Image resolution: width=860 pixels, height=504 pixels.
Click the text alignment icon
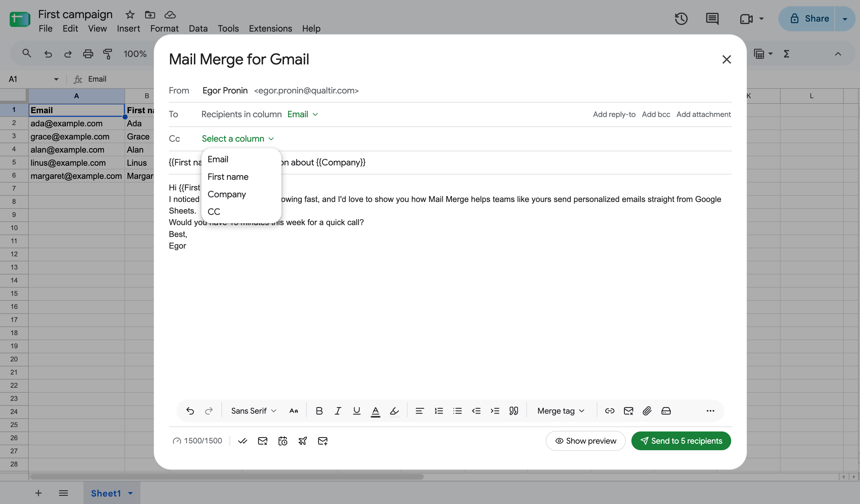tap(420, 411)
